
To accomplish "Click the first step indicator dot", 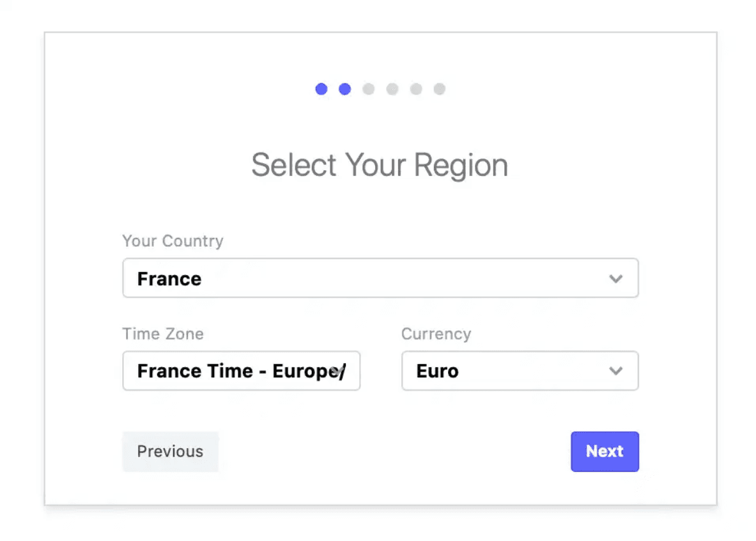I will point(321,89).
